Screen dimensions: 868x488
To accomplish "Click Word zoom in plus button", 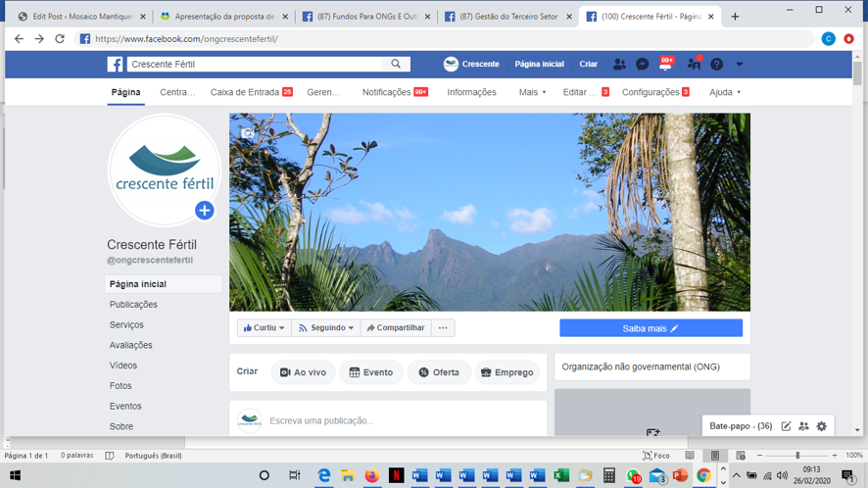I will coord(835,456).
